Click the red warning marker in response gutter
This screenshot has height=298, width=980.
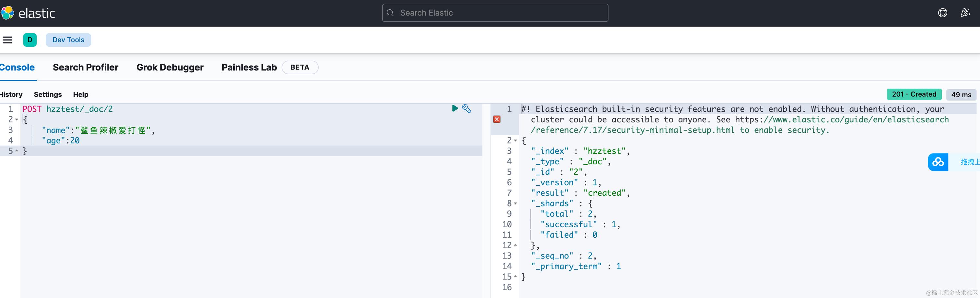point(496,119)
